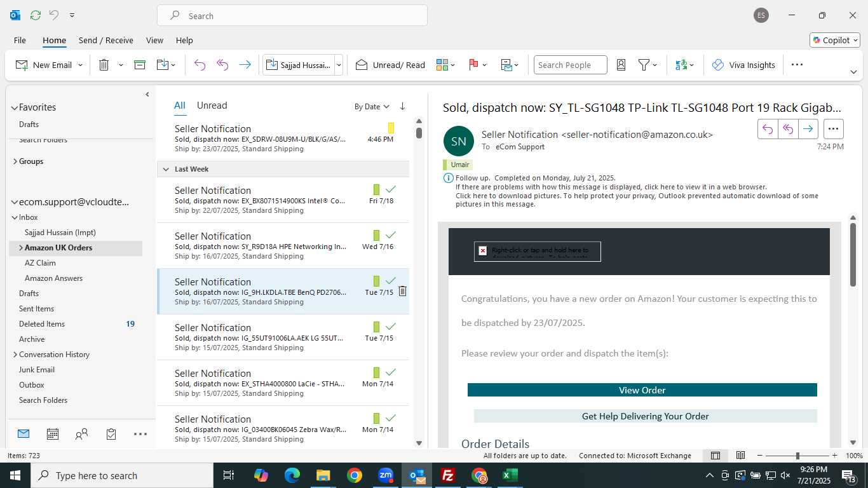
Task: Open the Send / Receive tab
Action: tap(106, 40)
